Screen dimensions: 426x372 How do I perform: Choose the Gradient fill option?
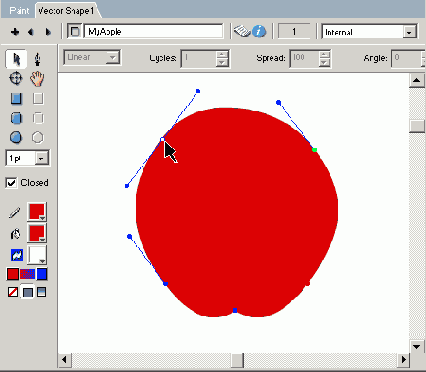coord(41,292)
